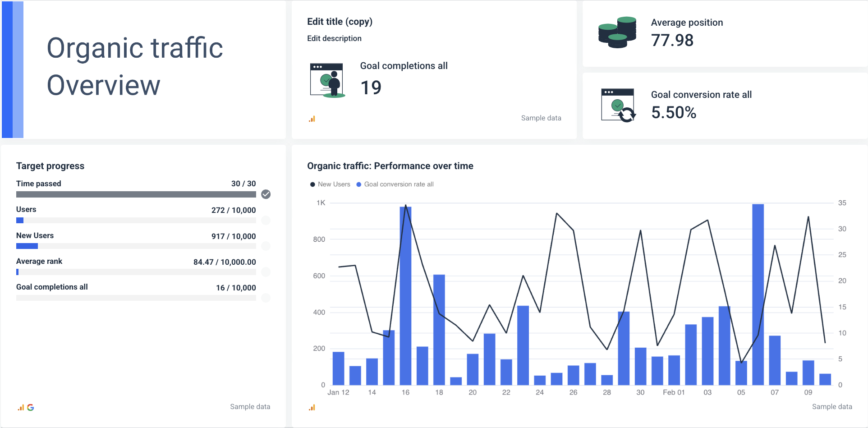The width and height of the screenshot is (868, 428).
Task: Click the Google Analytics icon below the performance chart
Action: pos(312,407)
